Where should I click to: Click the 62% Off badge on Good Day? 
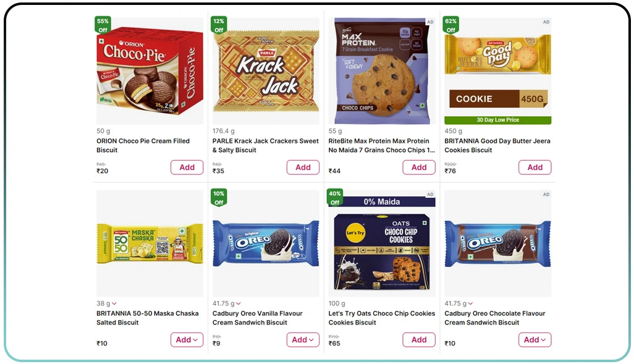coord(450,25)
